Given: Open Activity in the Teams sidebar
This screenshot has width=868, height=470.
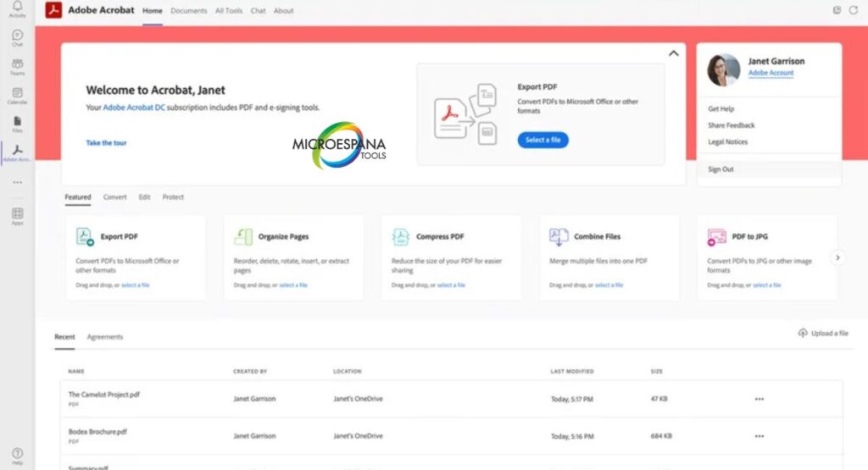Looking at the screenshot, I should coord(17,8).
